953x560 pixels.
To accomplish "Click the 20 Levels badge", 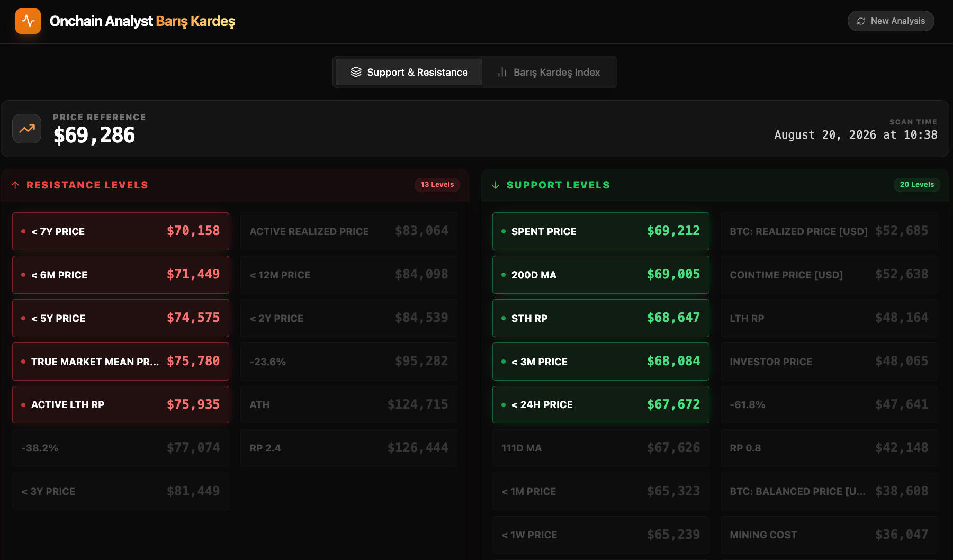I will point(917,185).
